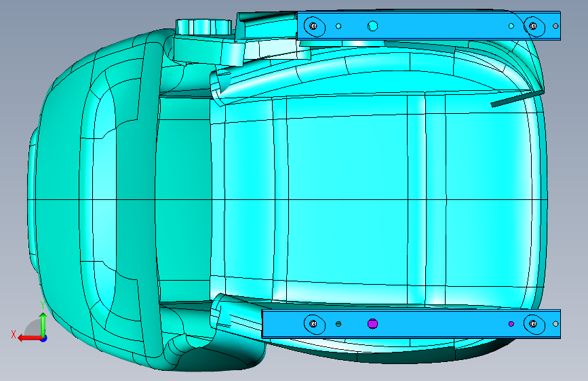Screen dimensions: 588x381
Task: Pick the left bolt on the lower blue rail
Action: point(313,323)
